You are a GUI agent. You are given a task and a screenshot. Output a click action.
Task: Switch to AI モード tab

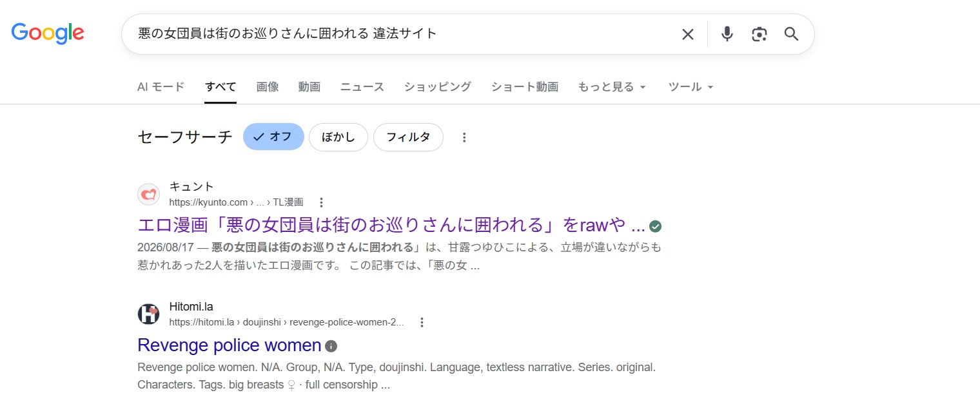pos(161,87)
